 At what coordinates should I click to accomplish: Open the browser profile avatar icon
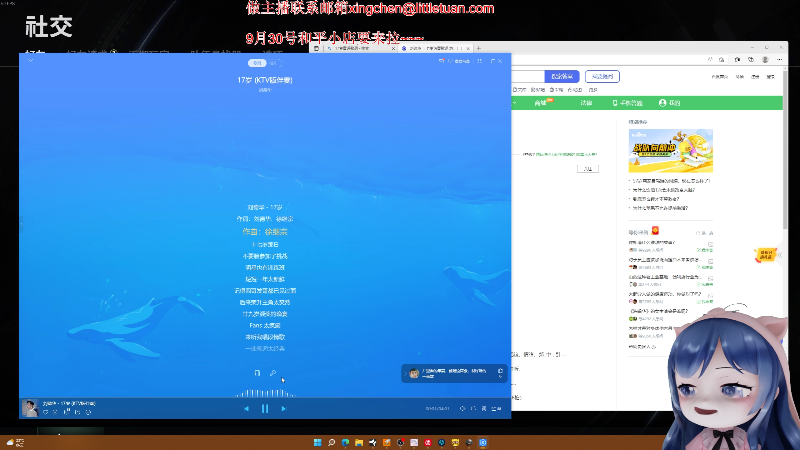pos(765,60)
